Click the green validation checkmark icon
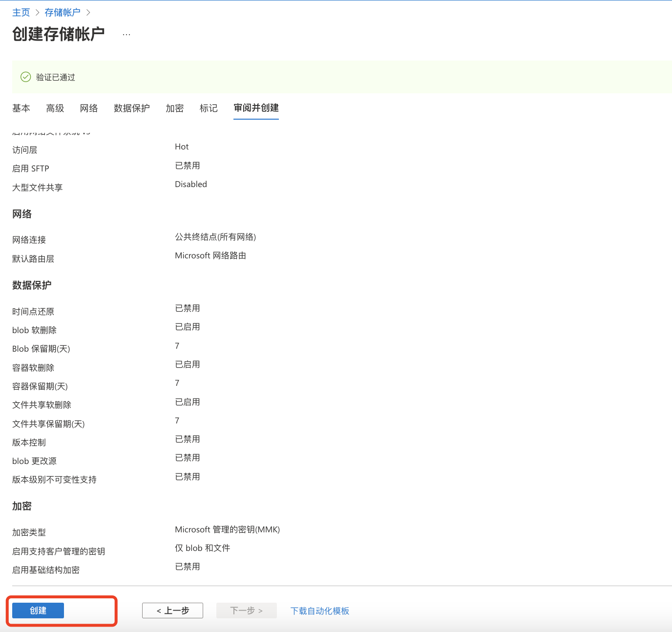This screenshot has height=632, width=672. (x=26, y=77)
